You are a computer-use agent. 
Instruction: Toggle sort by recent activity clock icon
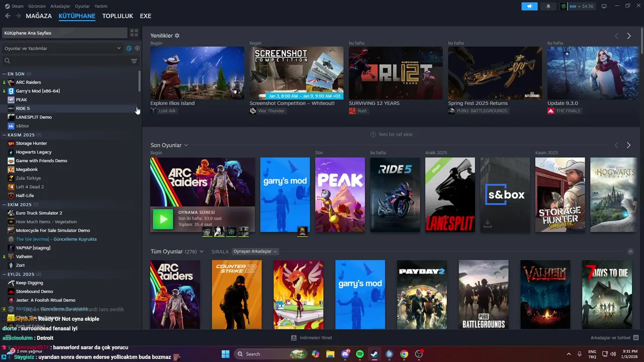[129, 48]
